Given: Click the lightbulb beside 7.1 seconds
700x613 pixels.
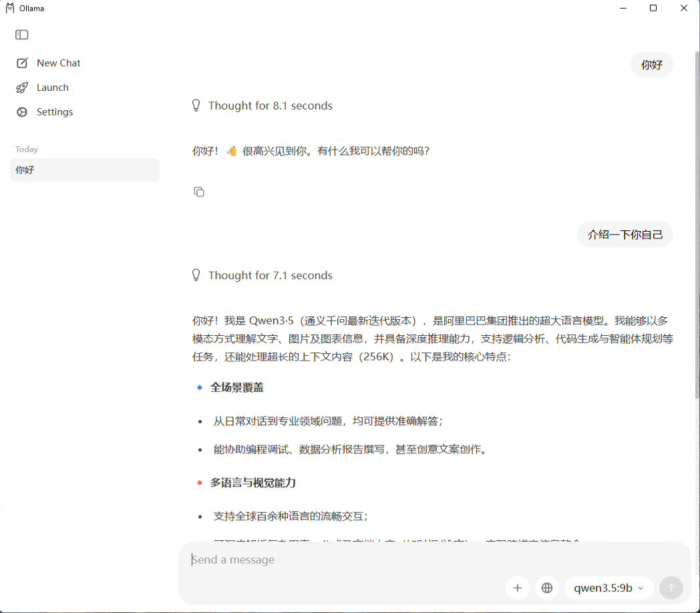Looking at the screenshot, I should [x=196, y=275].
